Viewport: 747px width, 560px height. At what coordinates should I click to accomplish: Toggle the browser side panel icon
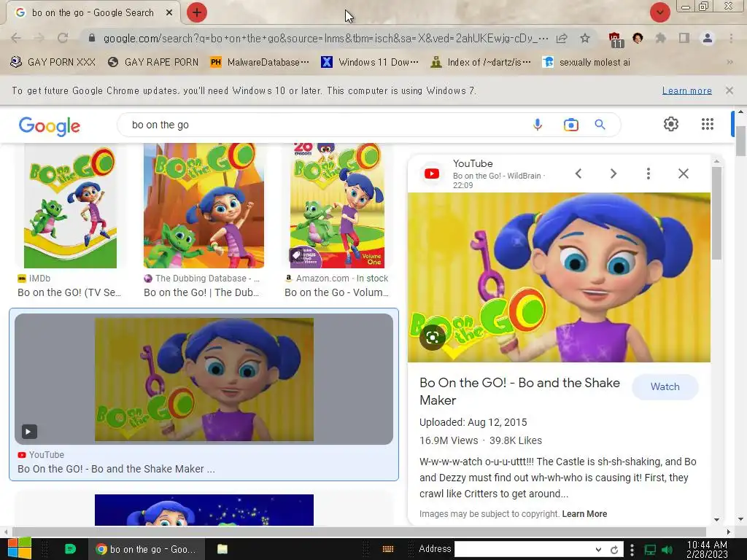point(684,38)
